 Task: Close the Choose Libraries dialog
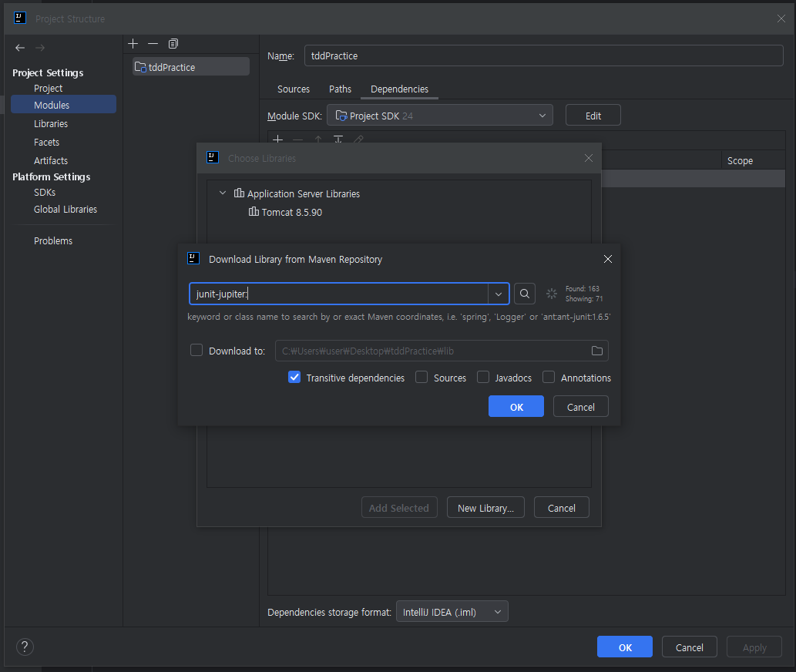[589, 158]
